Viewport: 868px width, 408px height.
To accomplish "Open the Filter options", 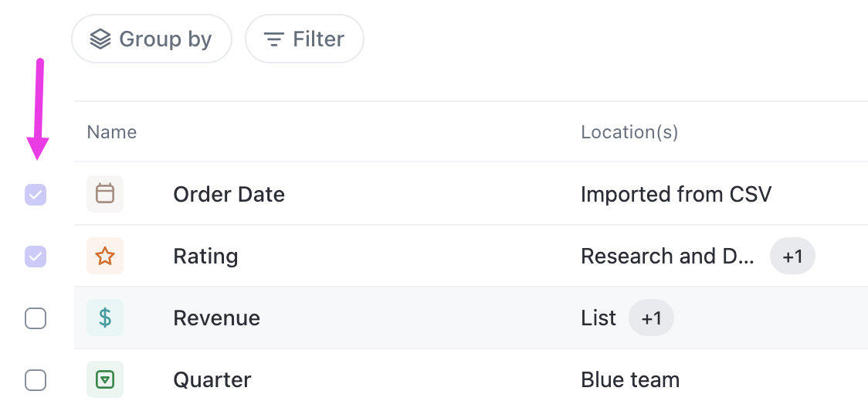I will coord(304,39).
